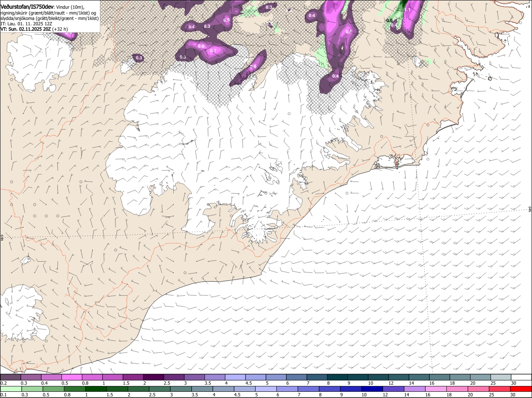The image size is (532, 398).
Task: Click the mauve 0.2–0.3 snow legend swatch
Action: 10,377
